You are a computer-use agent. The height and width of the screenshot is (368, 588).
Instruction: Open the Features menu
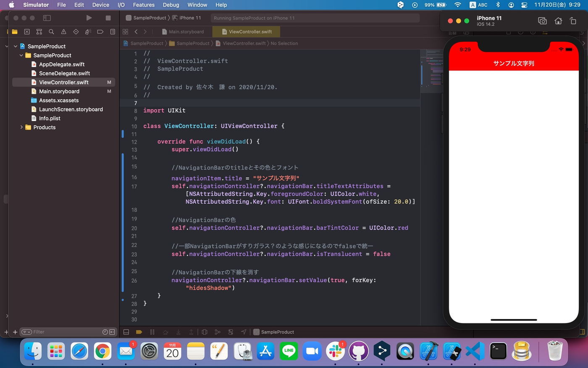pyautogui.click(x=144, y=5)
